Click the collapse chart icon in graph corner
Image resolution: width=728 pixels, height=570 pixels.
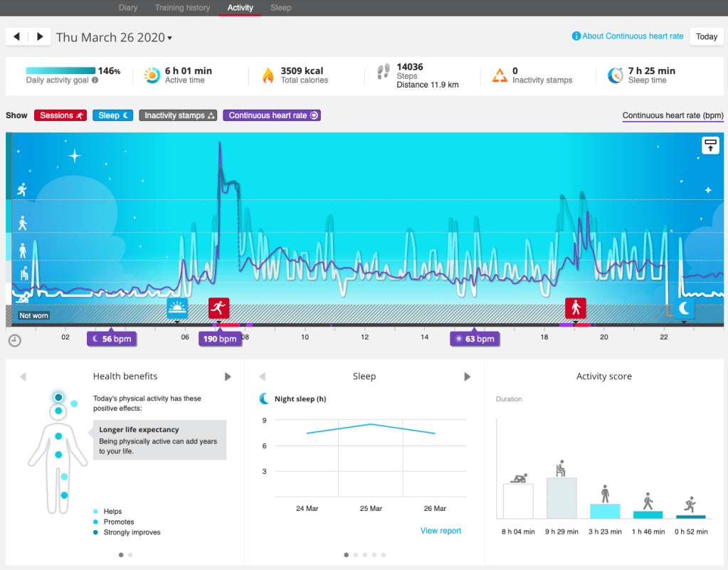click(709, 146)
